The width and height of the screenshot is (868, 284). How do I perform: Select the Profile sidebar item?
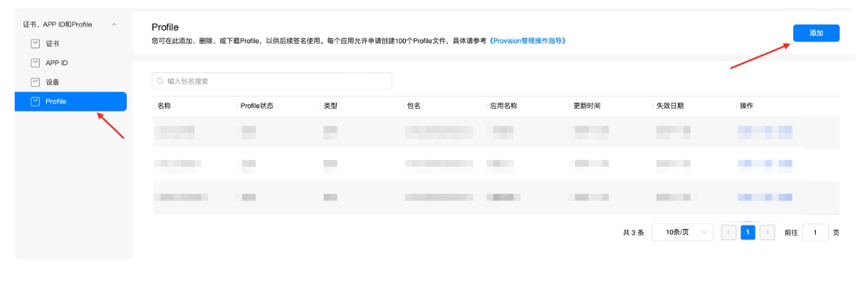click(x=71, y=101)
